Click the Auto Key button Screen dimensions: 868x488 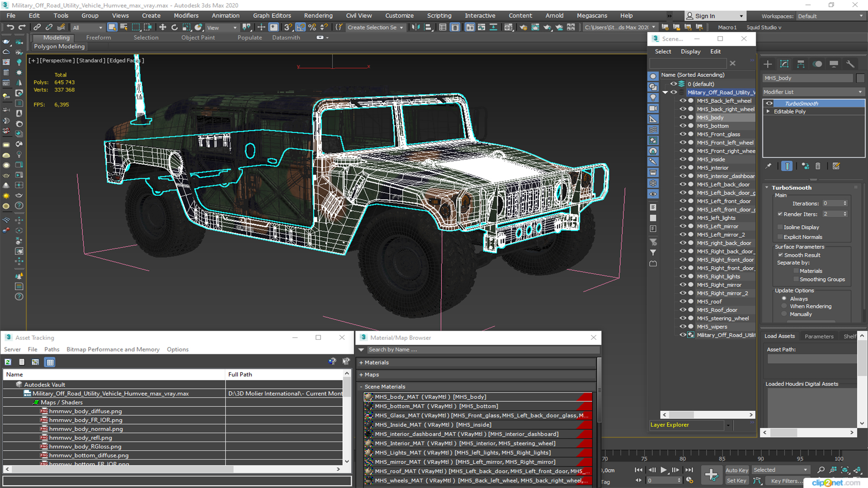point(736,470)
